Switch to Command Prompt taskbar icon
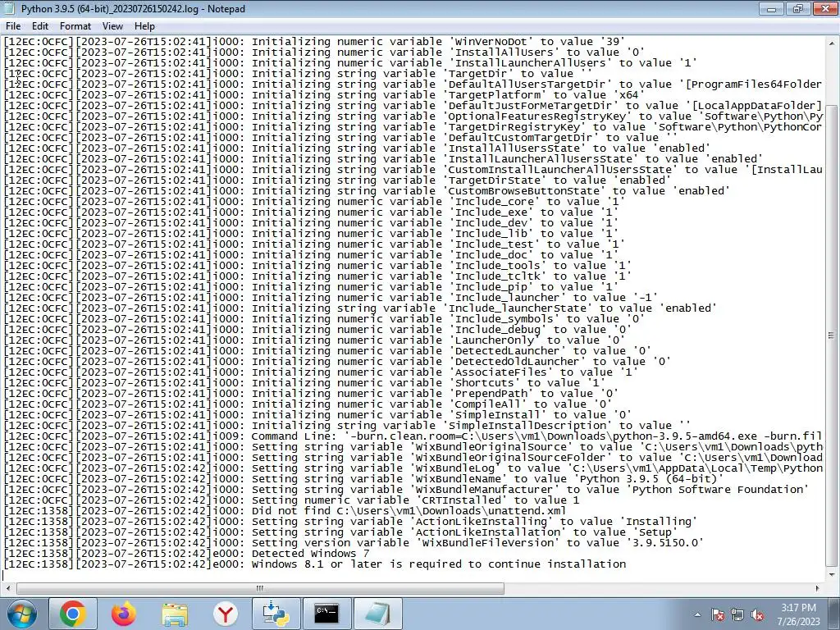This screenshot has height=630, width=840. 327,614
